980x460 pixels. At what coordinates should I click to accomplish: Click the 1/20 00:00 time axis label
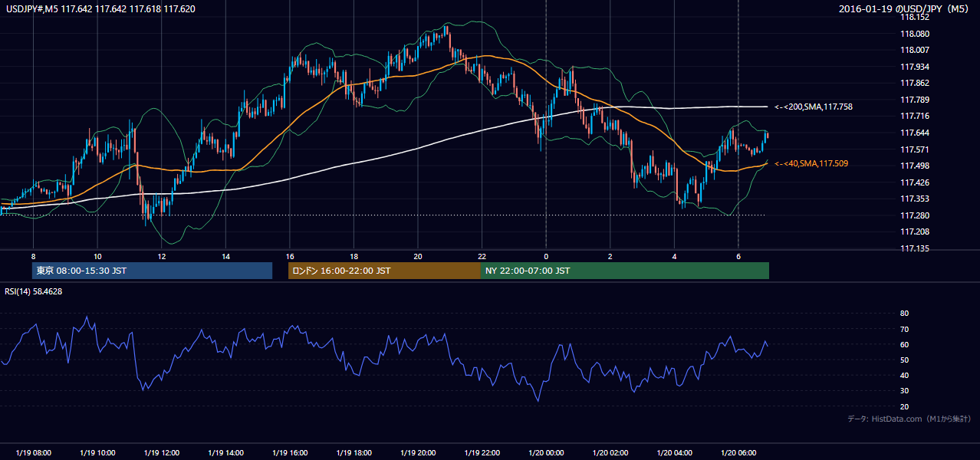546,452
